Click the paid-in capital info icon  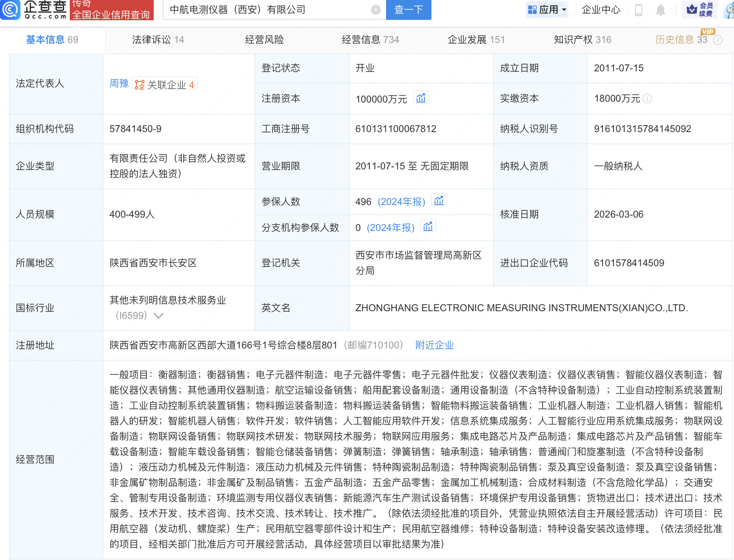point(648,98)
